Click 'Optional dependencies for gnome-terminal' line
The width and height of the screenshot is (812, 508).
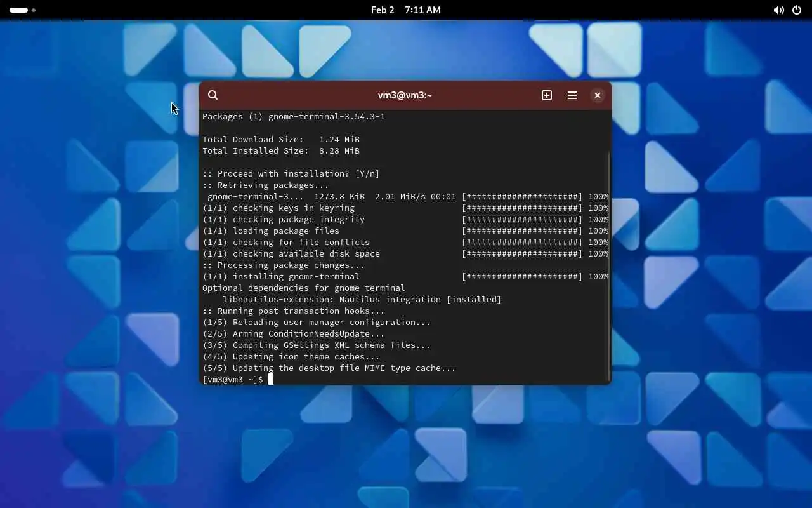click(x=304, y=288)
